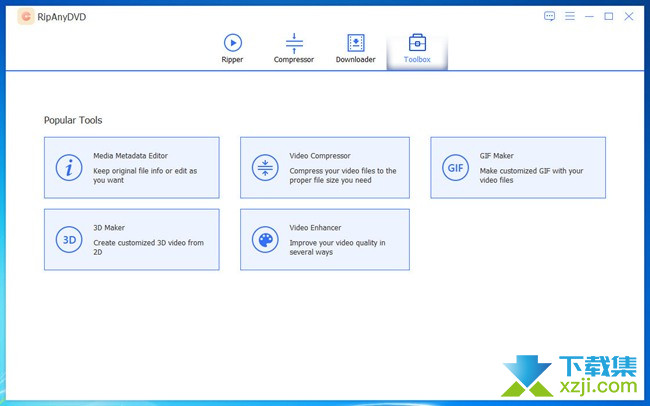
Task: Minimize the RipAnyDVD window
Action: point(589,17)
